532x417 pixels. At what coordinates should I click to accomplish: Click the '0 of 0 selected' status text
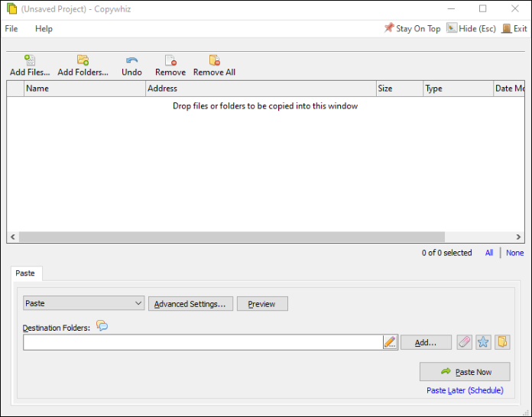click(446, 253)
